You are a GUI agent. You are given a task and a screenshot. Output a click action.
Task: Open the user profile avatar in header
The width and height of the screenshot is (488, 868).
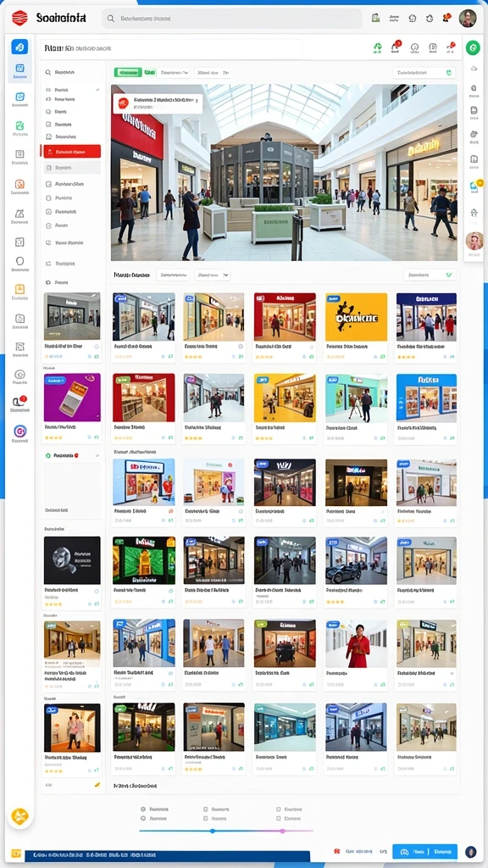coord(467,19)
